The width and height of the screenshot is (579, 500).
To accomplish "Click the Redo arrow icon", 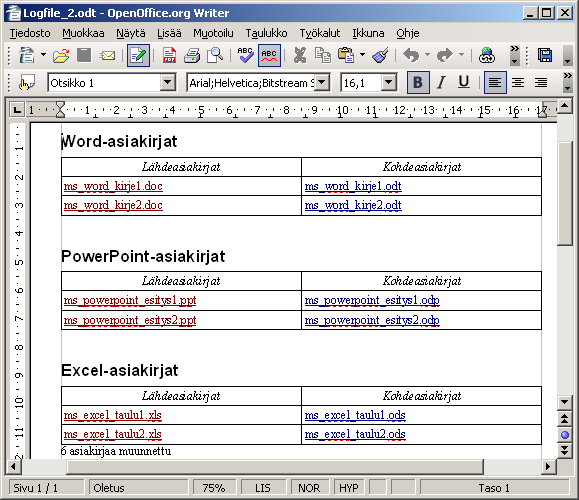I will (x=445, y=55).
